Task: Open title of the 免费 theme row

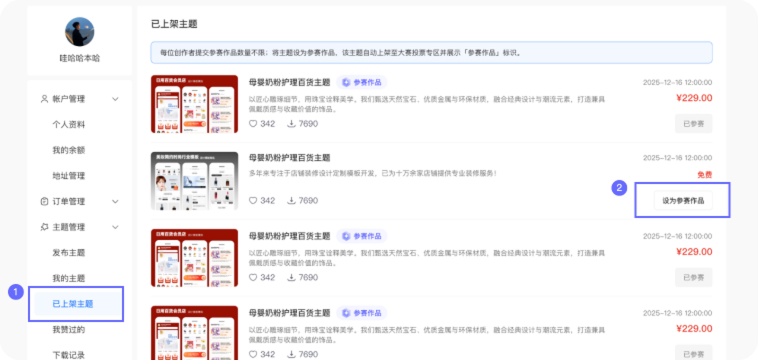Action: 290,158
